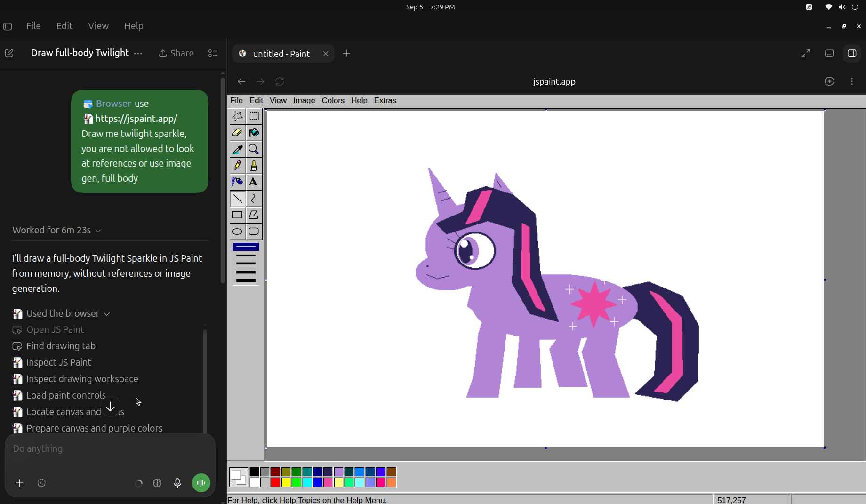Open a new browser tab
Viewport: 866px width, 504px height.
[x=346, y=54]
